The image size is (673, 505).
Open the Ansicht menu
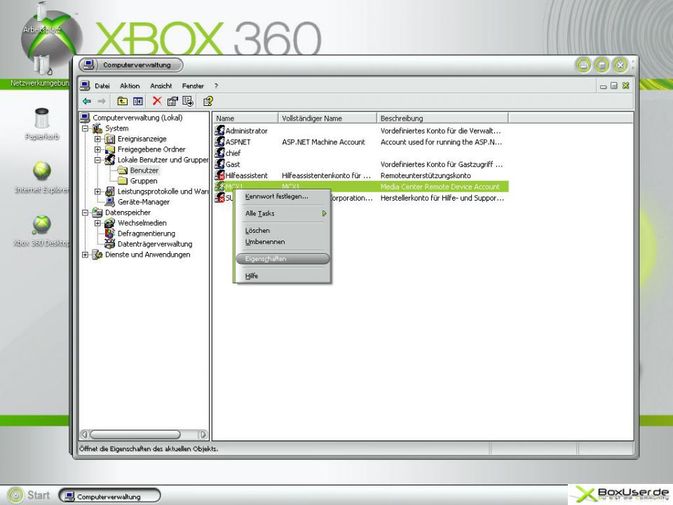[x=161, y=86]
